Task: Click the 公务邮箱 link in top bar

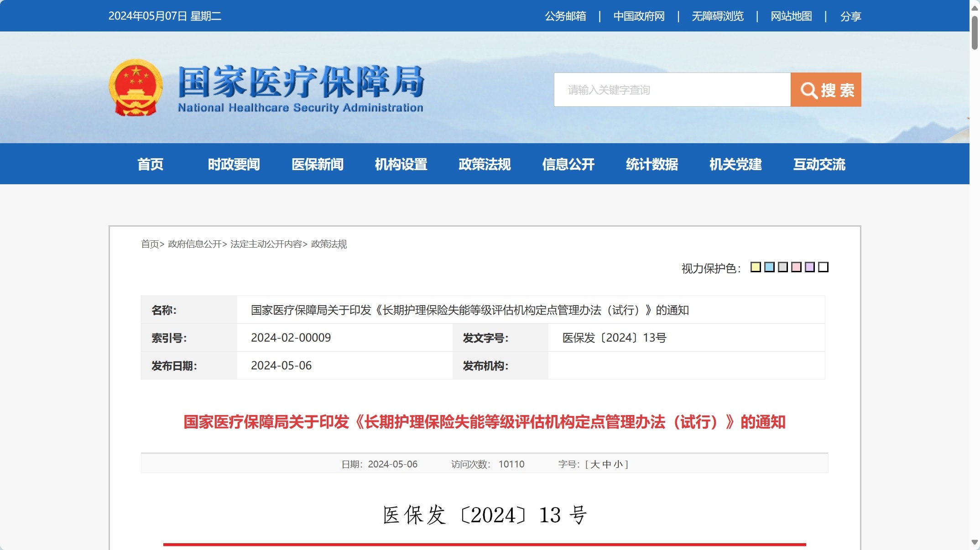Action: click(565, 16)
